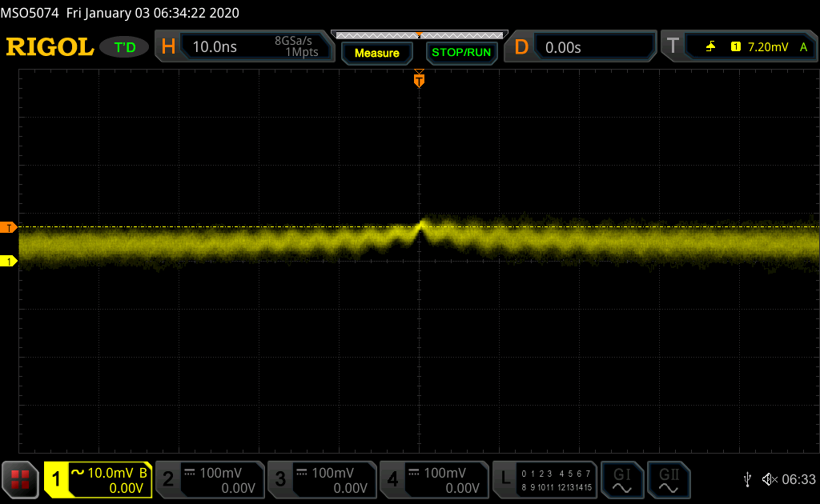Open the D delay settings
Screen dimensions: 820x504
[521, 47]
